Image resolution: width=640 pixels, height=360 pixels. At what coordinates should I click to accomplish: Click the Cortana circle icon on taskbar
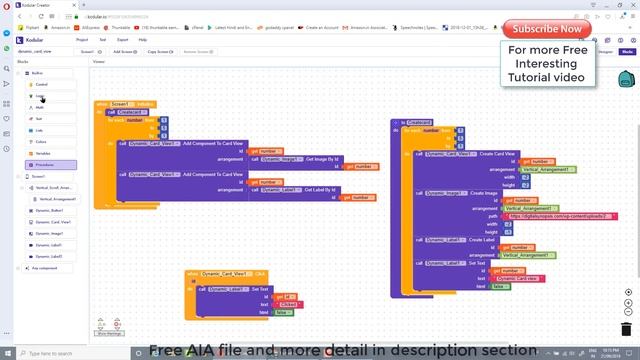(138, 353)
